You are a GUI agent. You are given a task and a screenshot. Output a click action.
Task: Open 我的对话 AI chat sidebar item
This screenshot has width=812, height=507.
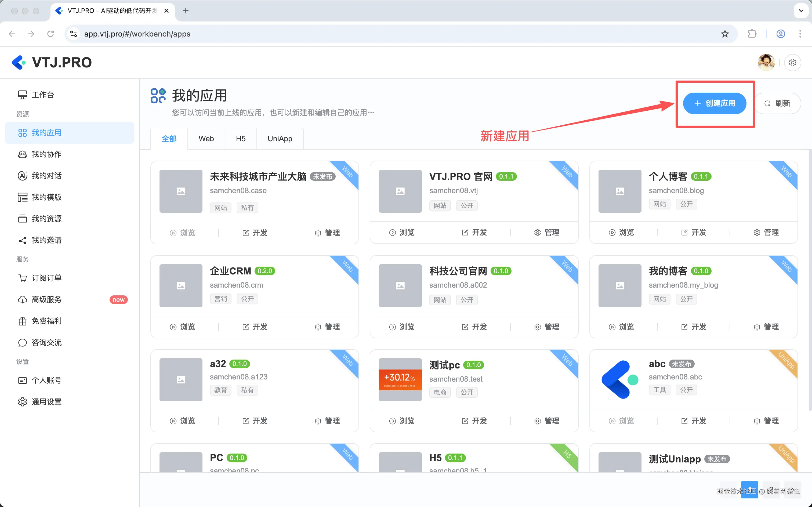(46, 176)
